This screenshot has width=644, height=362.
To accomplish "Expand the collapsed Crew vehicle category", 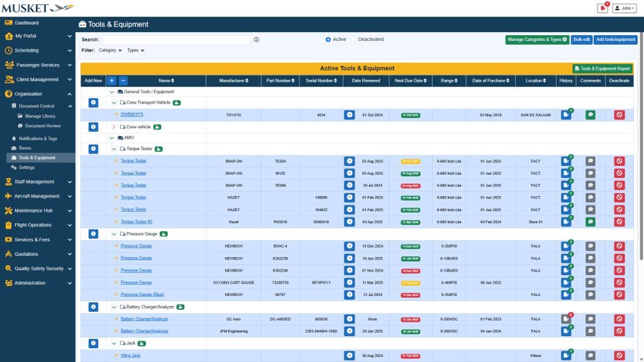I will [114, 127].
